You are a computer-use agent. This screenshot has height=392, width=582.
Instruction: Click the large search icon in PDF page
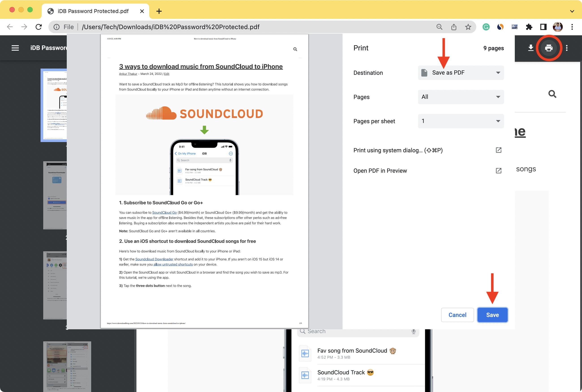click(x=552, y=94)
